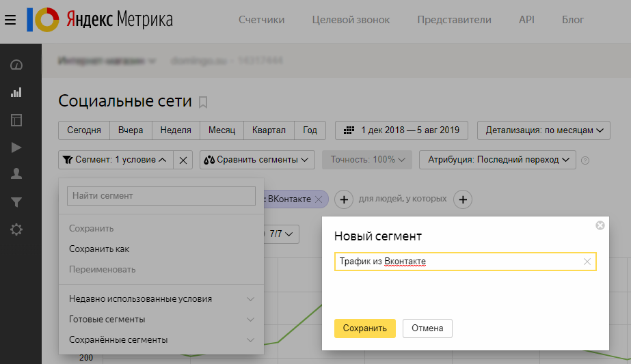Open Блог in top navigation
This screenshot has width=631, height=364.
(x=573, y=20)
